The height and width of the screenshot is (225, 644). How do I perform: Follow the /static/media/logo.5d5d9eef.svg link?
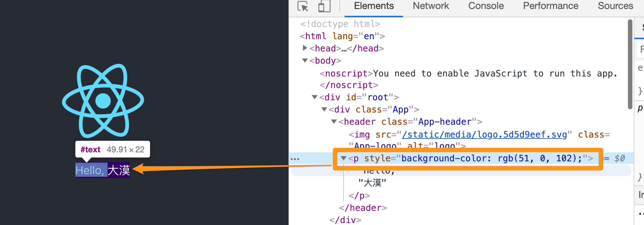[484, 134]
